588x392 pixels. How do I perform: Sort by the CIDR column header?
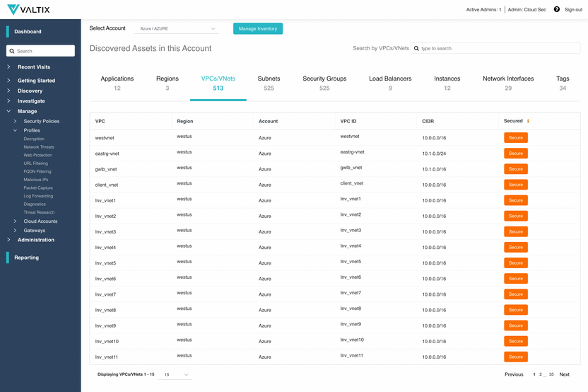[x=428, y=121]
